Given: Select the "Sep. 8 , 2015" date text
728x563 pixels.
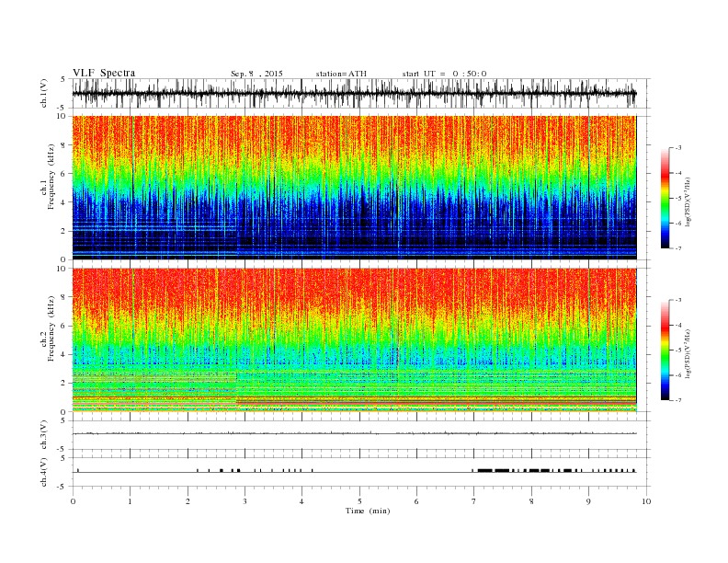Looking at the screenshot, I should tap(256, 74).
